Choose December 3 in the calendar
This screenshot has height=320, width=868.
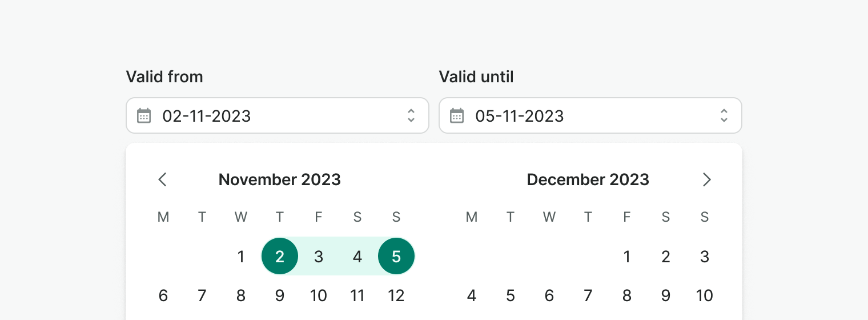(x=705, y=257)
